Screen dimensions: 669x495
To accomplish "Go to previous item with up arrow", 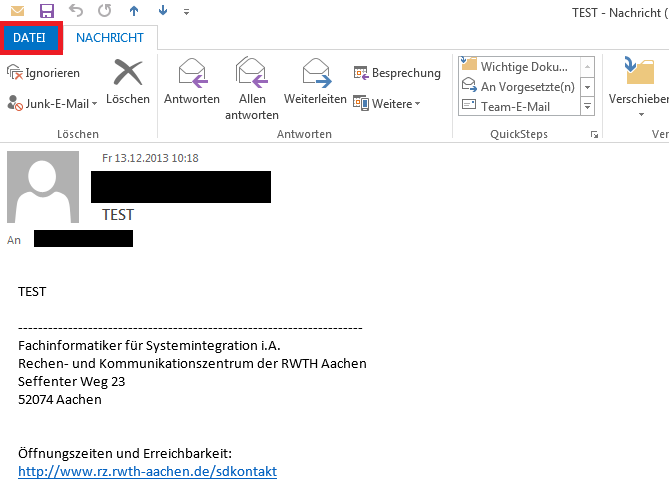I will 134,11.
